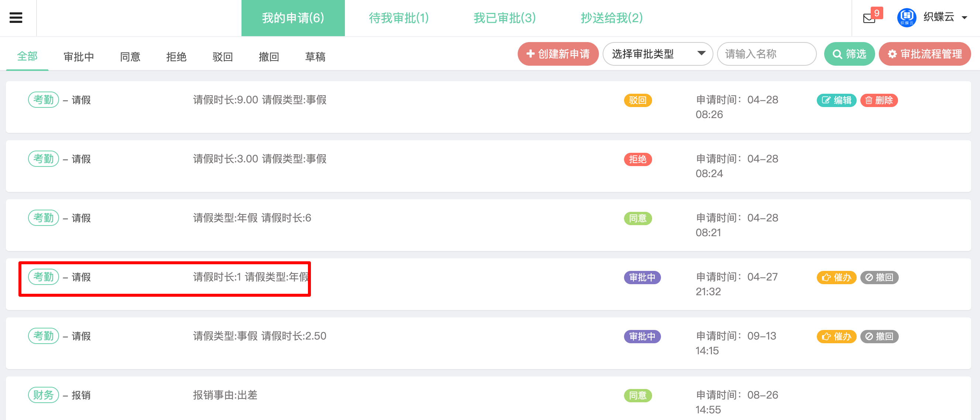Image resolution: width=980 pixels, height=420 pixels.
Task: Switch to 待我审批(1) tab
Action: click(398, 18)
